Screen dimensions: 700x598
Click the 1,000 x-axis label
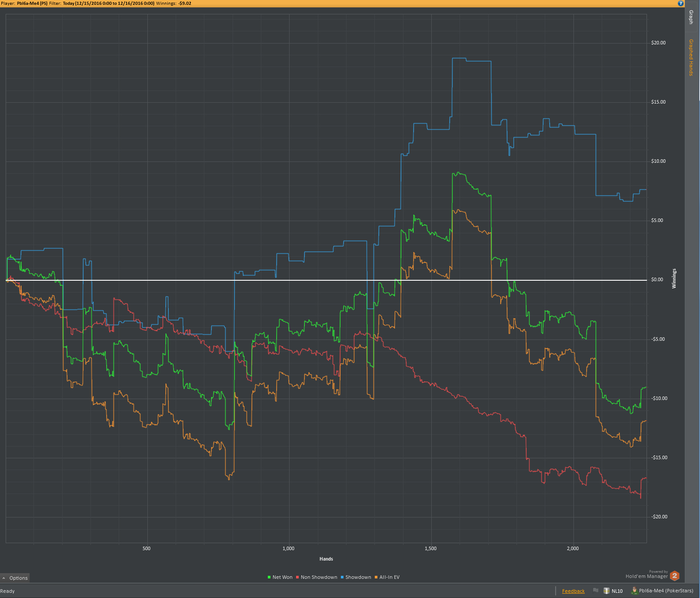289,548
